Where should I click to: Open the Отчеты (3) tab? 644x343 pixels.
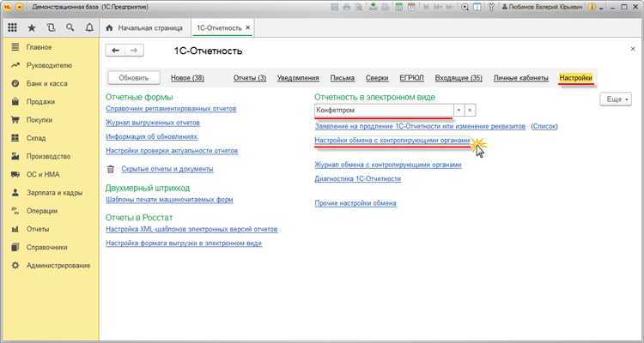(x=250, y=78)
